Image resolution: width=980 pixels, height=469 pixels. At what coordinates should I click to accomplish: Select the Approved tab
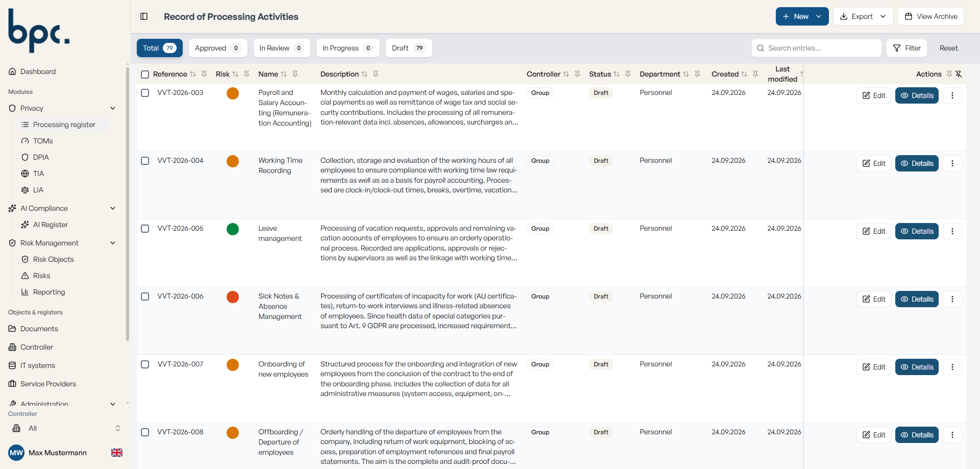pos(218,48)
